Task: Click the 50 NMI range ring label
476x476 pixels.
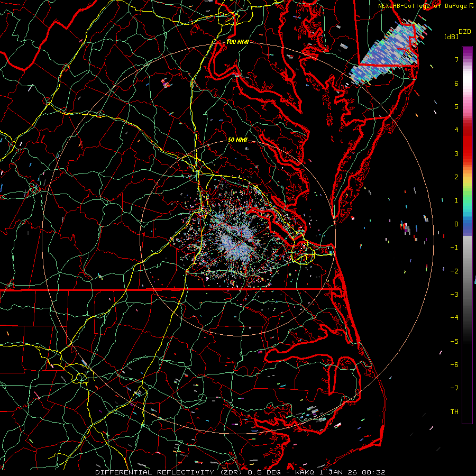Action: coord(237,140)
